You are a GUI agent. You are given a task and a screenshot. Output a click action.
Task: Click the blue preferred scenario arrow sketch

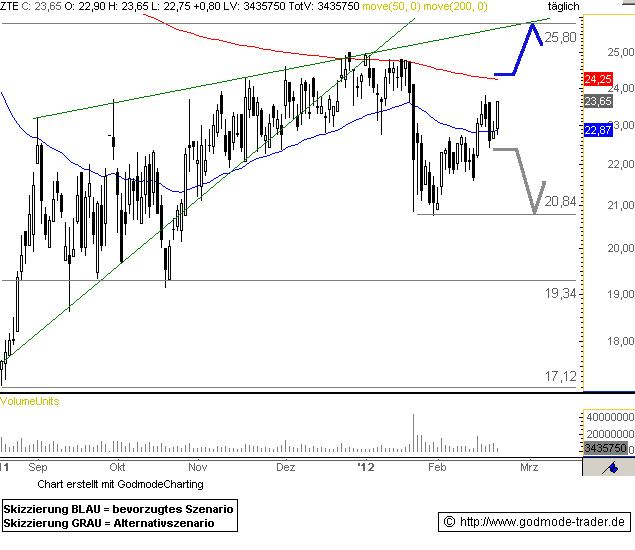pos(519,49)
